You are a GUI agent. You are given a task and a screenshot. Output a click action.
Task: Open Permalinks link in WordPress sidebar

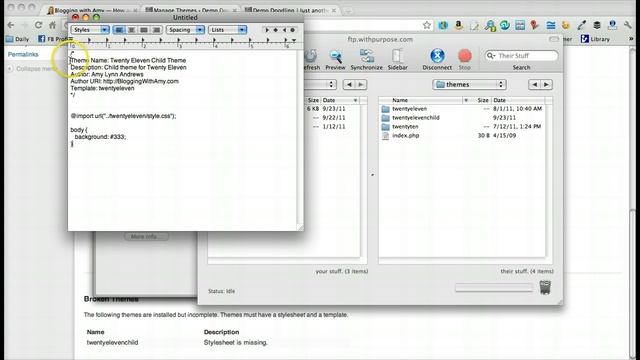point(23,54)
